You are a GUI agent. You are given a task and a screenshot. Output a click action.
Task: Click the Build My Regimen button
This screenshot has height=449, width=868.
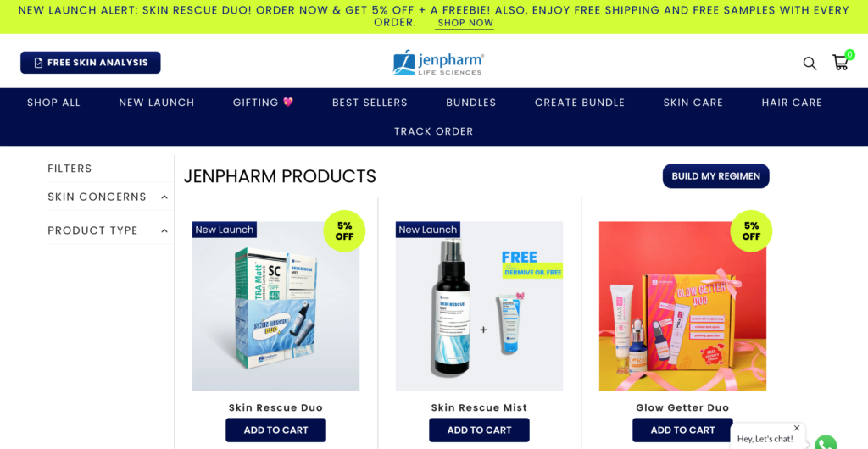coord(715,176)
